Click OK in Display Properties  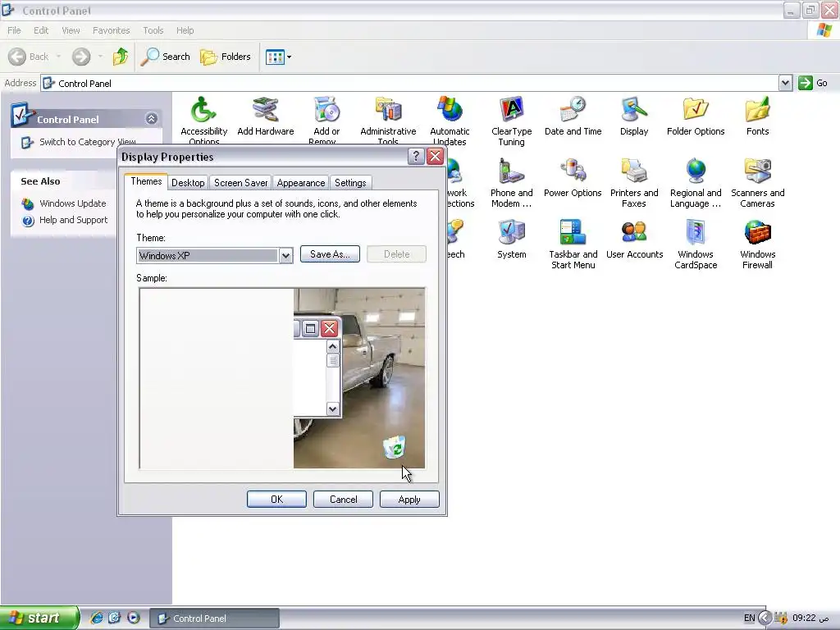276,500
